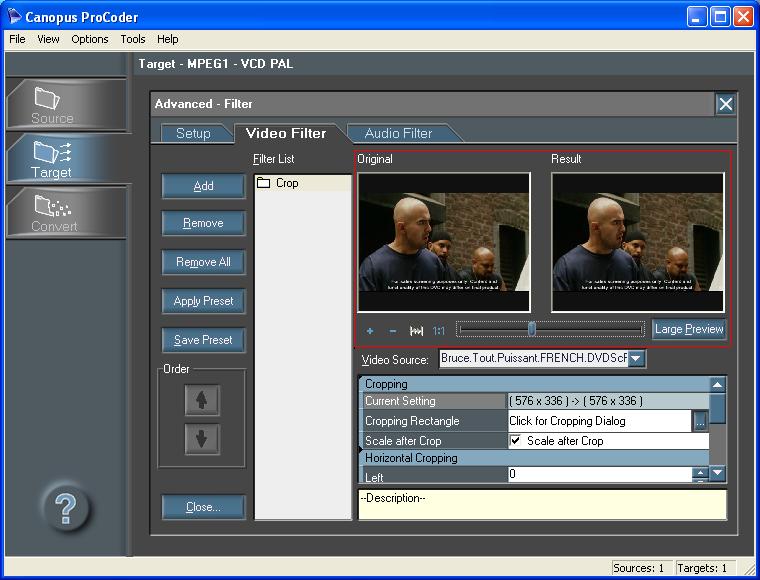Viewport: 760px width, 580px height.
Task: Move filter down in order
Action: (x=201, y=439)
